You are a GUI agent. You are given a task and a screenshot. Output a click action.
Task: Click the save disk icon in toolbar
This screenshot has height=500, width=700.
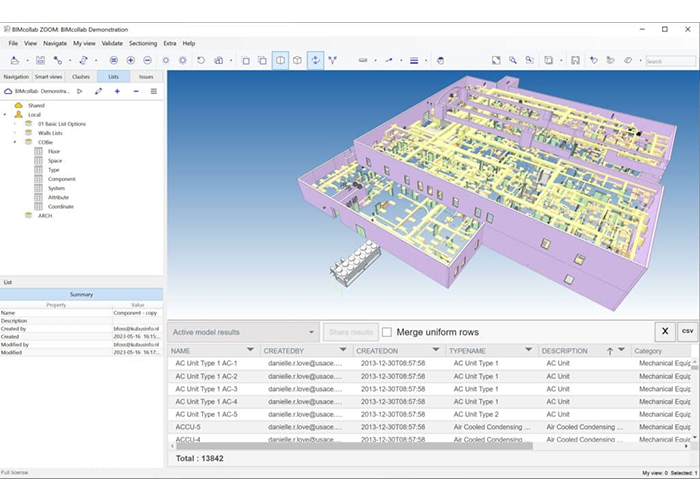(40, 61)
